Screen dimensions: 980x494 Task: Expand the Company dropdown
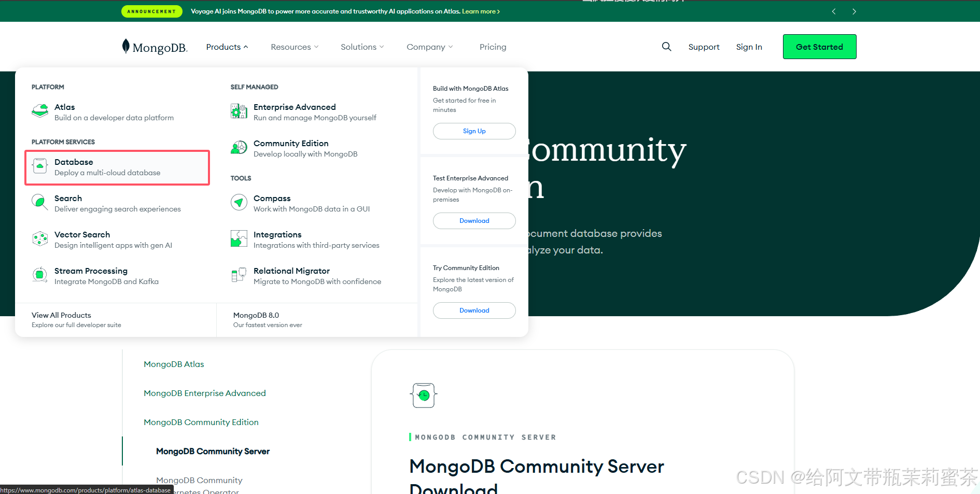tap(429, 47)
